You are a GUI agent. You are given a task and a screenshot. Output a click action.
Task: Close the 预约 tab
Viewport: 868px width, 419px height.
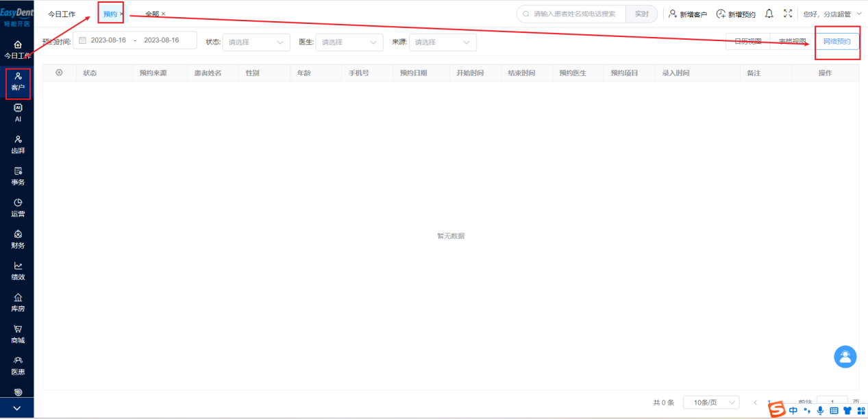point(122,14)
